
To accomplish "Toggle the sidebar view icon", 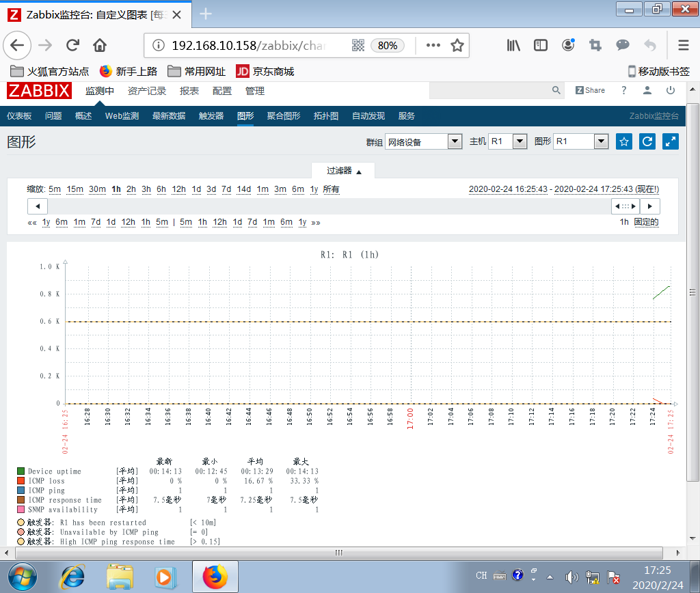I will pyautogui.click(x=541, y=45).
